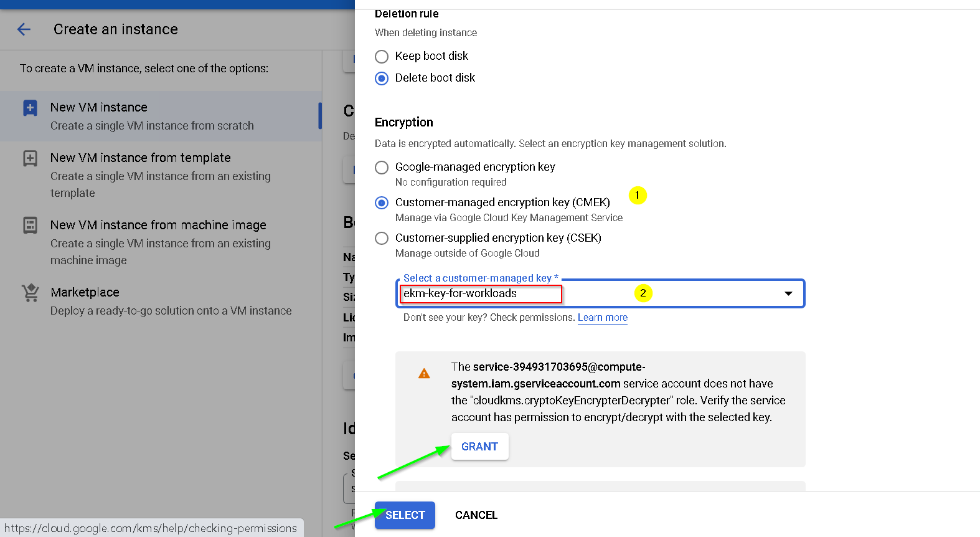Select Delete boot disk option
980x537 pixels.
382,78
